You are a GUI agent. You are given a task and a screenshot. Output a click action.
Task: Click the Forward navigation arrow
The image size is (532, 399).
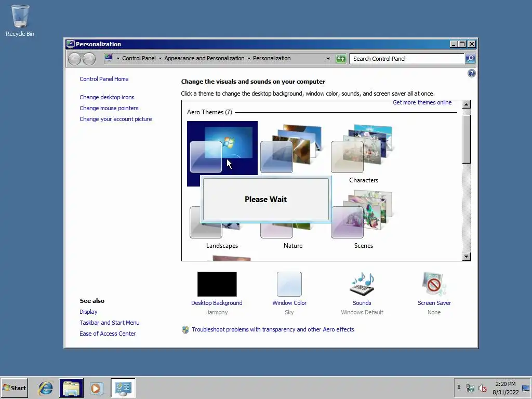pos(89,59)
